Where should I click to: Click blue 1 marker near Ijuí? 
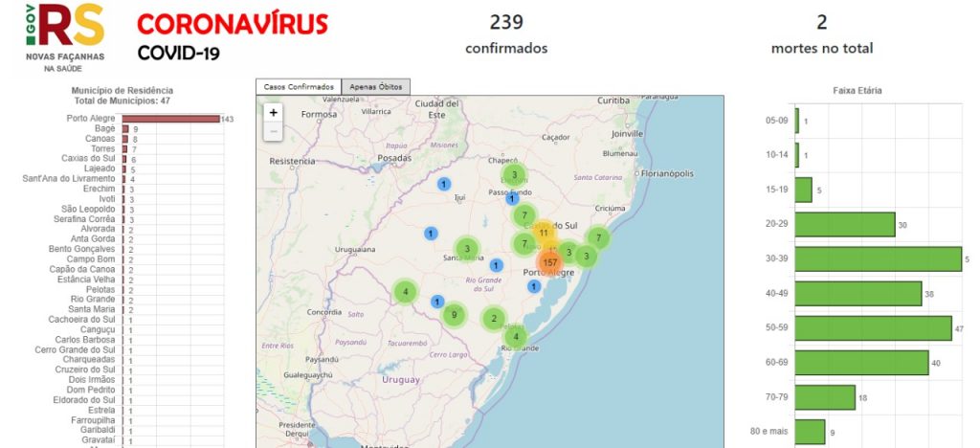pyautogui.click(x=444, y=184)
